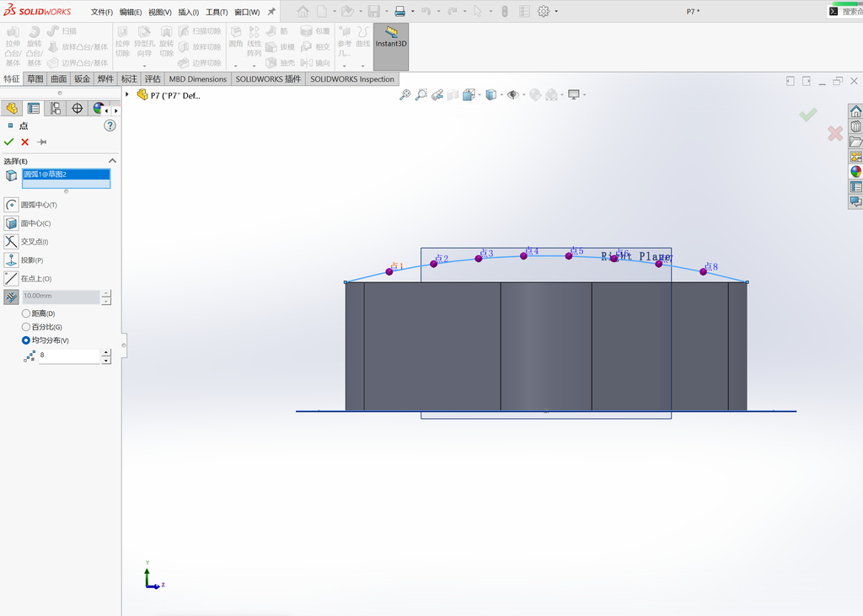The image size is (863, 616).
Task: Open the View Settings monitor dropdown
Action: 584,94
